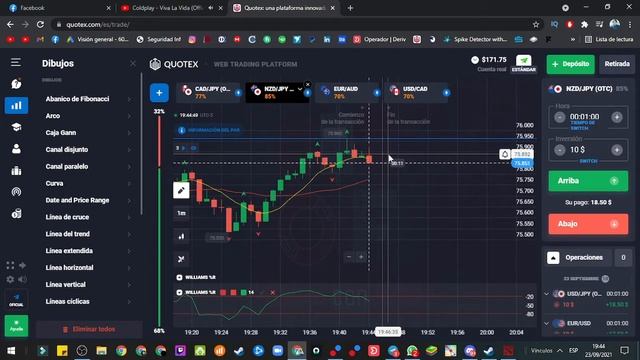Toggle fullscreen mode icon in sidebar

coord(10,266)
